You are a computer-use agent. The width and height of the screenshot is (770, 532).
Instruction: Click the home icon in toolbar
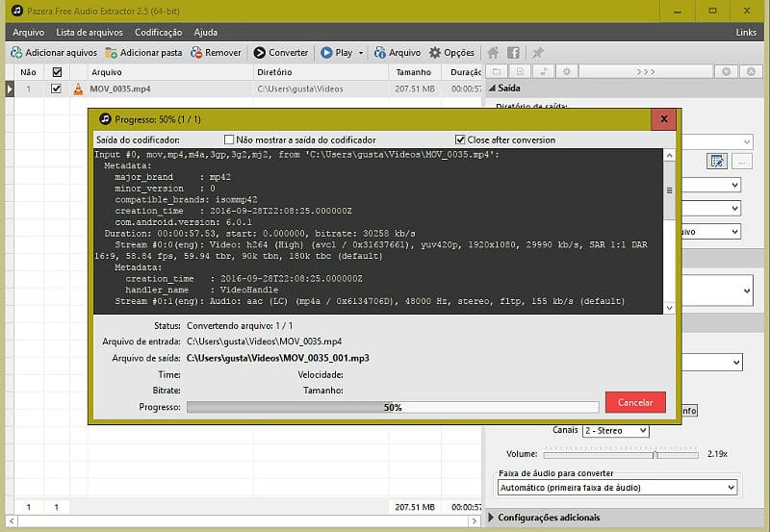494,53
